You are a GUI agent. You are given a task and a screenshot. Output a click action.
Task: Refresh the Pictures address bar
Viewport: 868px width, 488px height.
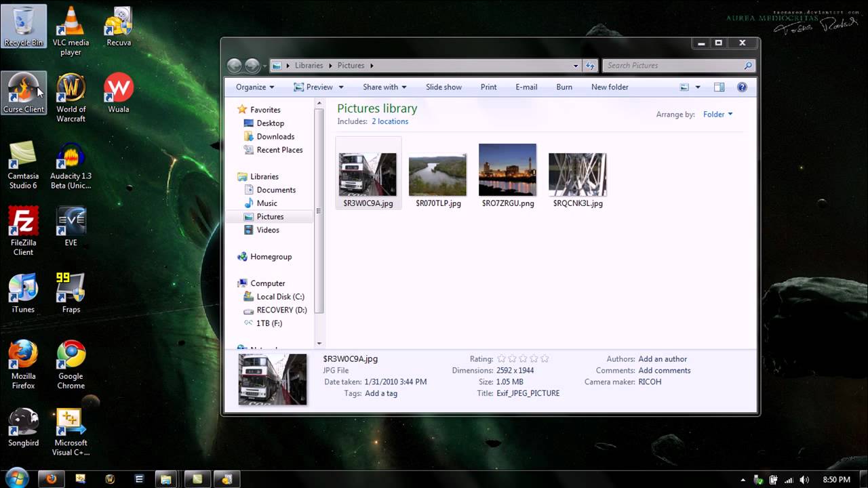590,66
